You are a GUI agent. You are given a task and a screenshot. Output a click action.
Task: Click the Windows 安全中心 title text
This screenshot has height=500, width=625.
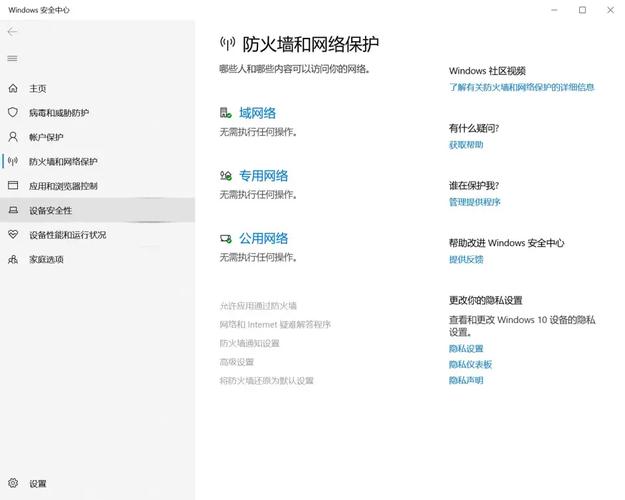pos(39,10)
